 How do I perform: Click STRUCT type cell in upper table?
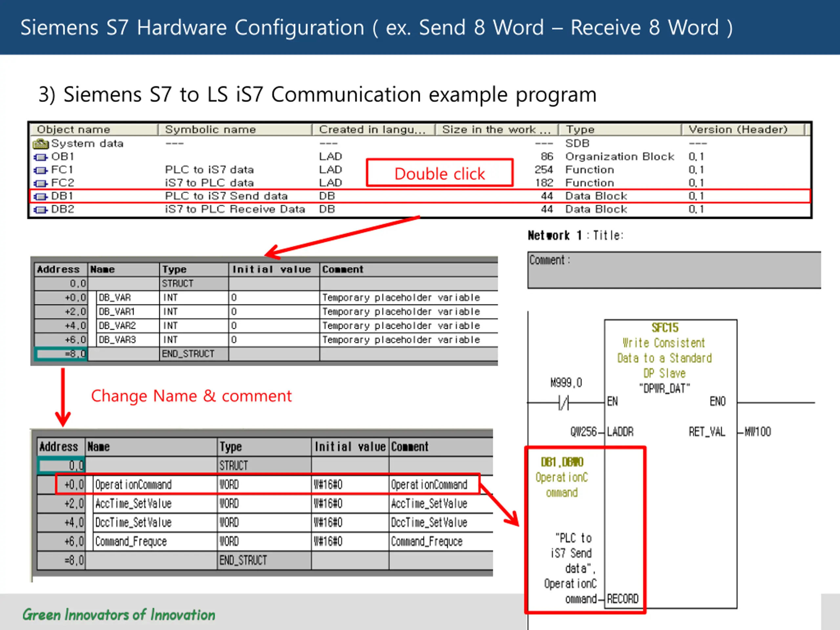click(194, 283)
